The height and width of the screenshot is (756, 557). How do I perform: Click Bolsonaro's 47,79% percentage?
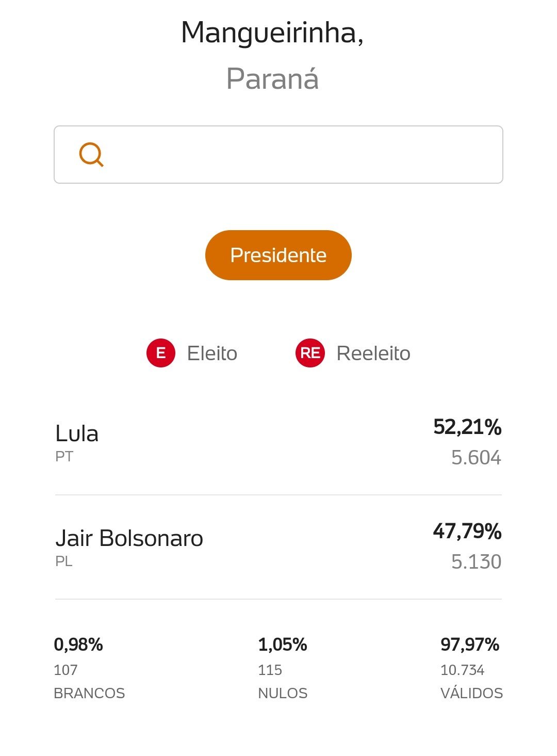pyautogui.click(x=467, y=531)
